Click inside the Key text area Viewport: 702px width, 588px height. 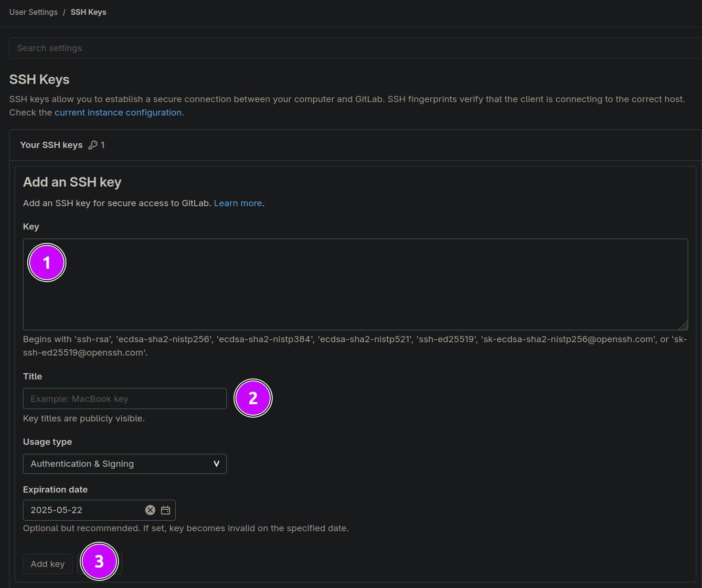pos(355,284)
